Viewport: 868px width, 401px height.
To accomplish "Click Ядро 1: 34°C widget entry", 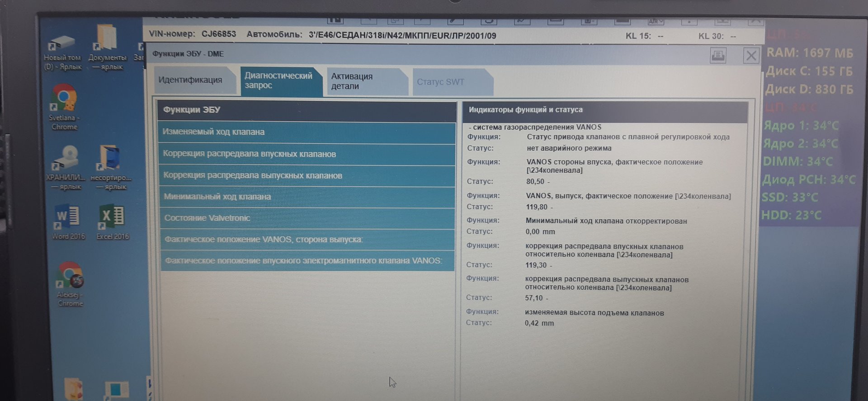I will [801, 126].
